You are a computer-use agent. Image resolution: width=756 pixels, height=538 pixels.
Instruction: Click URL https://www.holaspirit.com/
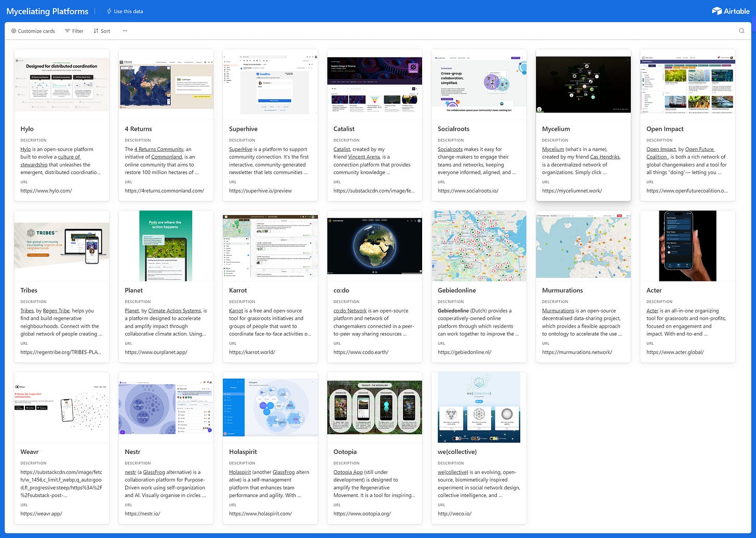tap(260, 514)
